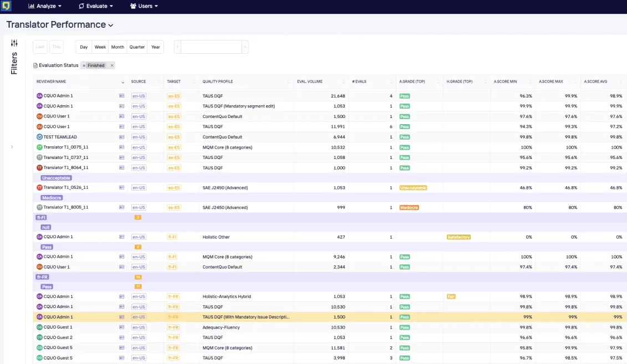Click the previous date range arrow
Image resolution: width=627 pixels, height=364 pixels.
177,47
